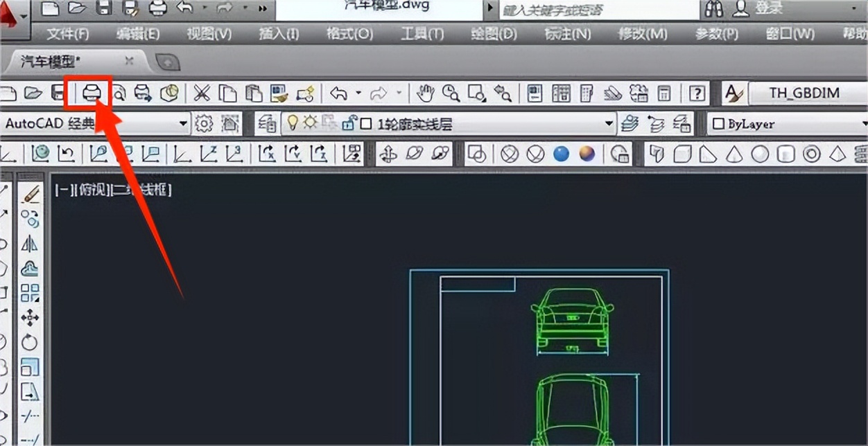Image resolution: width=868 pixels, height=446 pixels.
Task: Click the highlighted Plot printer icon
Action: [93, 93]
